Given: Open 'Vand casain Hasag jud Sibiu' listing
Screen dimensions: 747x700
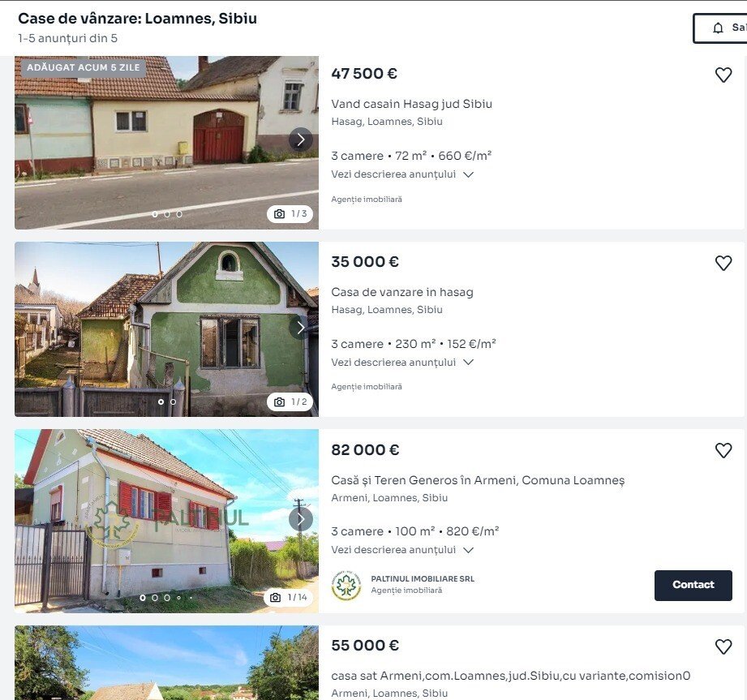Looking at the screenshot, I should coord(411,104).
